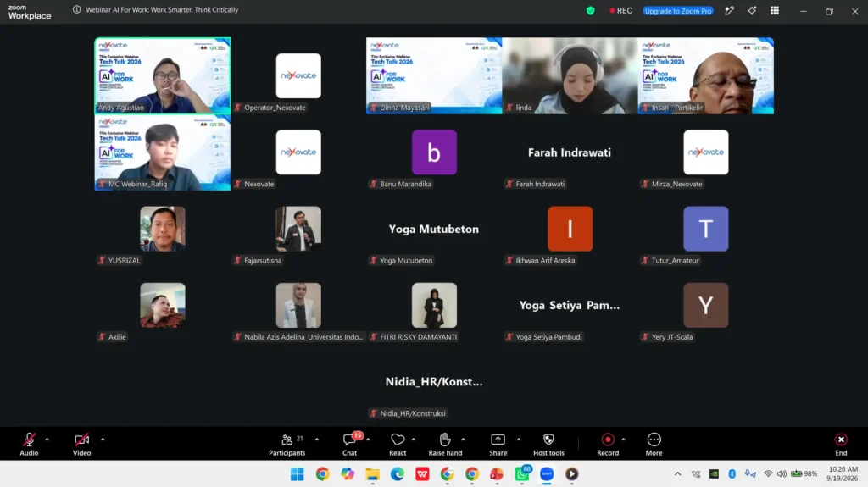This screenshot has height=487, width=868.
Task: Click the Yoga Setiya Pam... name tile
Action: pyautogui.click(x=570, y=305)
